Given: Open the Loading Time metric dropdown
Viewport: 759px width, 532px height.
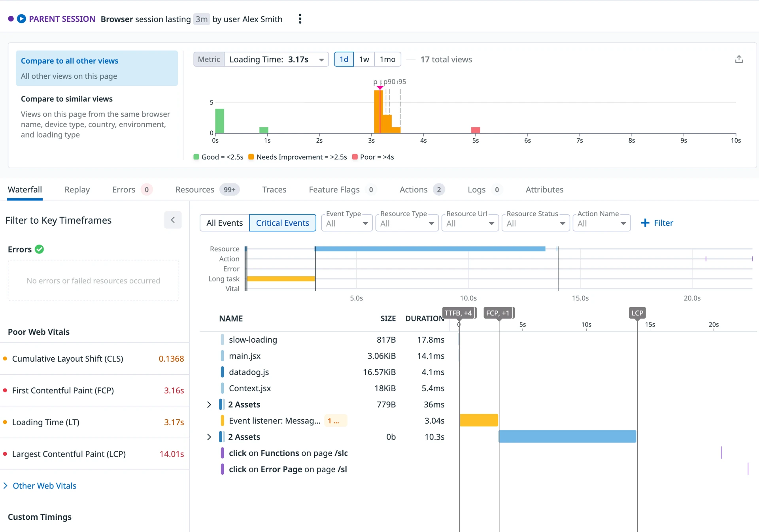Looking at the screenshot, I should click(x=277, y=59).
